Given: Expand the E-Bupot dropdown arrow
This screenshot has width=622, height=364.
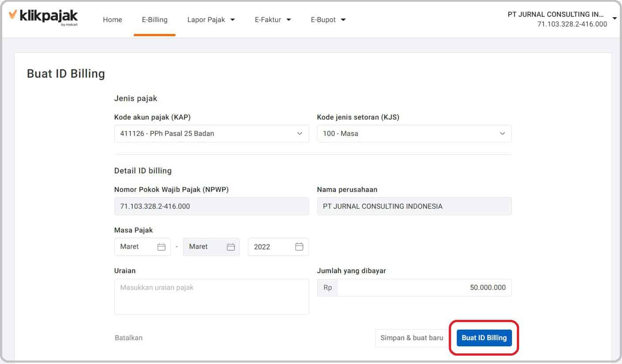Looking at the screenshot, I should pos(343,20).
